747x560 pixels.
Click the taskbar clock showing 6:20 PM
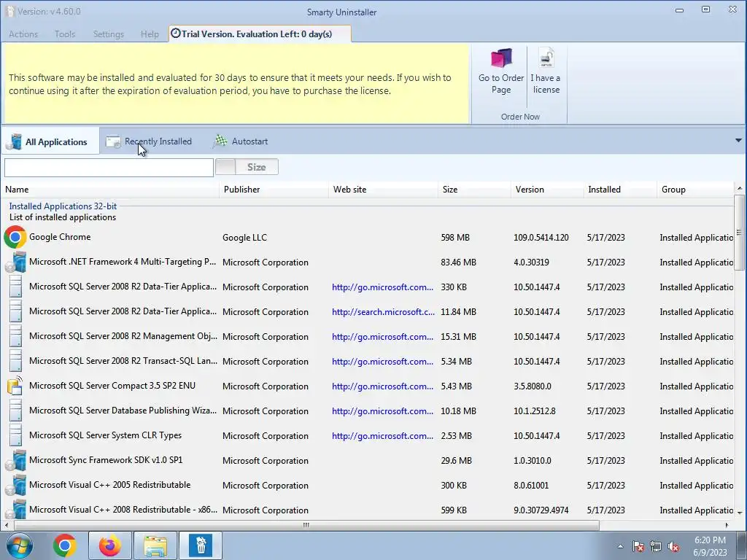click(x=710, y=546)
